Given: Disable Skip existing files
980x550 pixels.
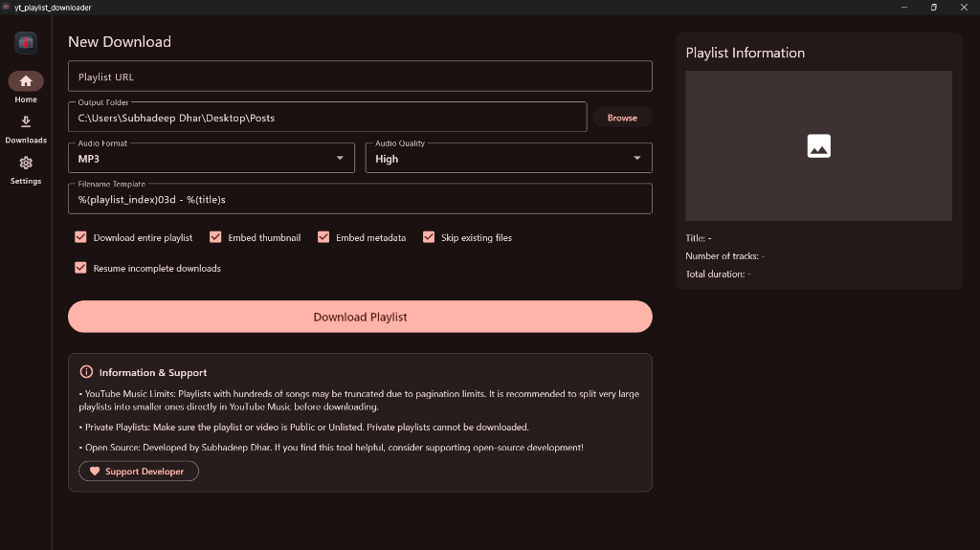Looking at the screenshot, I should [429, 237].
